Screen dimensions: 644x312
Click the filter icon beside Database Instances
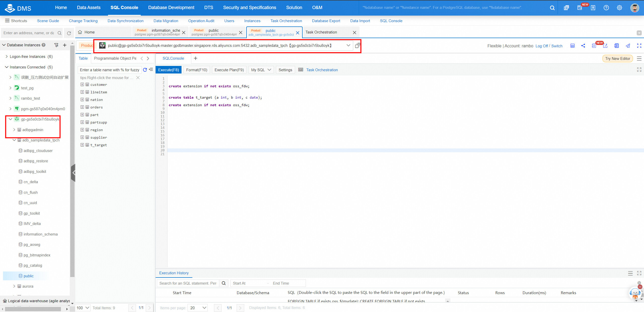coord(56,45)
